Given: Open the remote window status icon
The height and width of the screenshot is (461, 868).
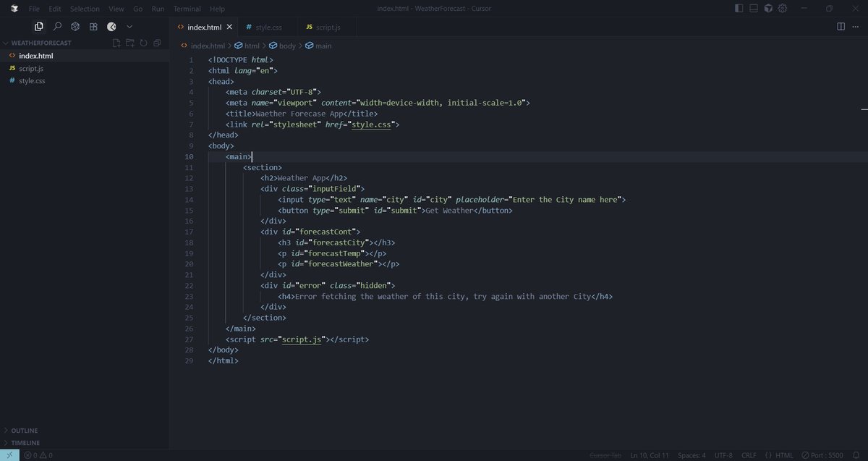Looking at the screenshot, I should [9, 455].
